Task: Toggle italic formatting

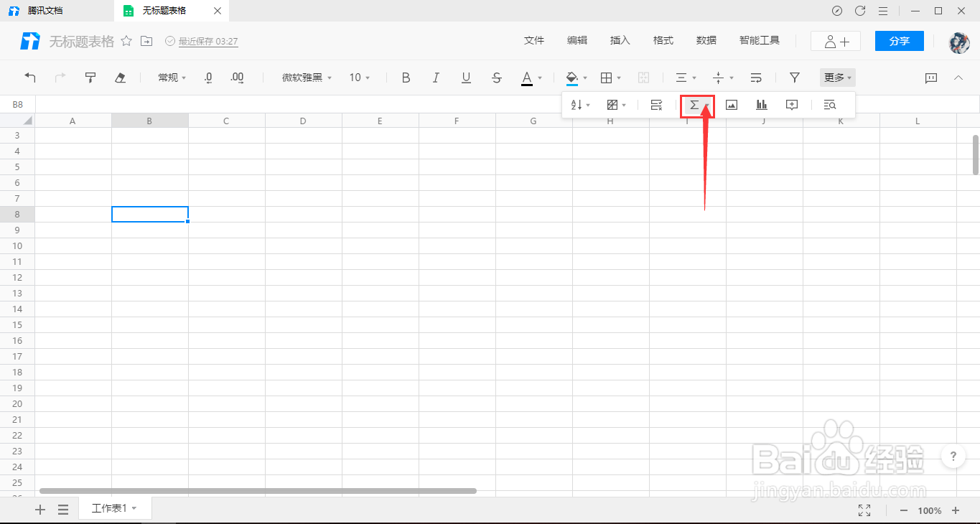Action: coord(436,78)
